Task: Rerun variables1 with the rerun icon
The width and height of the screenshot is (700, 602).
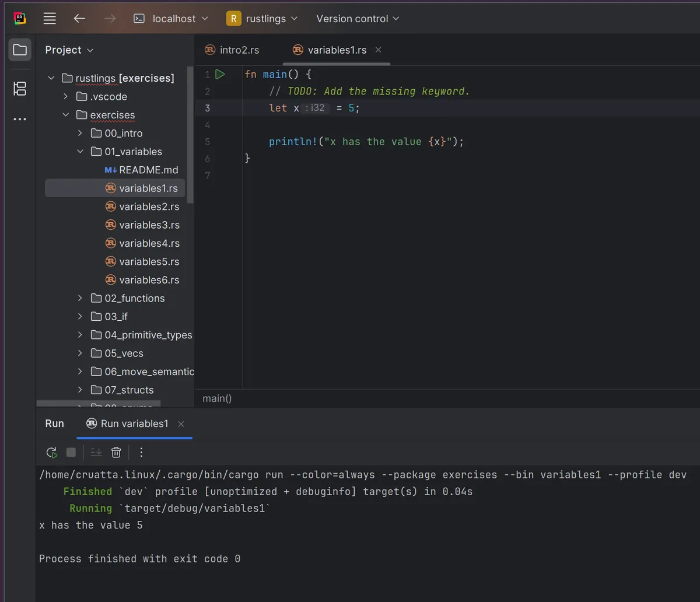Action: pyautogui.click(x=52, y=452)
